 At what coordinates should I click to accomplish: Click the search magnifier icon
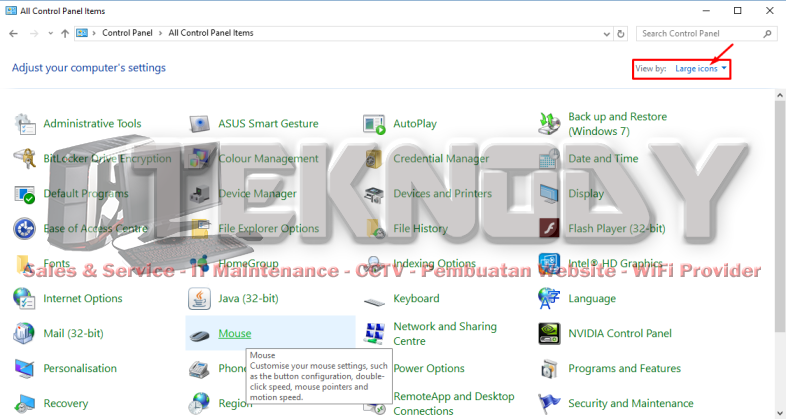(x=767, y=34)
